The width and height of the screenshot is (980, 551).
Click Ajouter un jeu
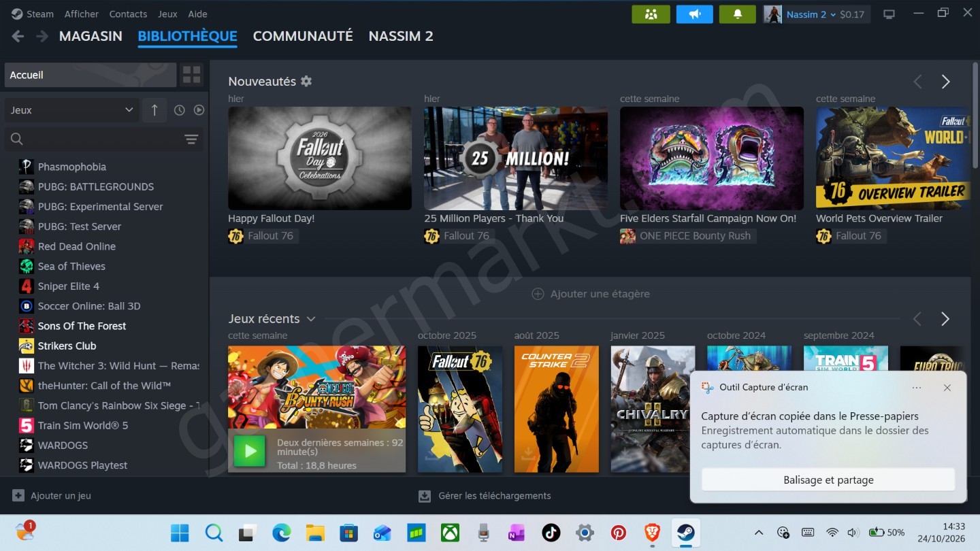click(x=52, y=496)
